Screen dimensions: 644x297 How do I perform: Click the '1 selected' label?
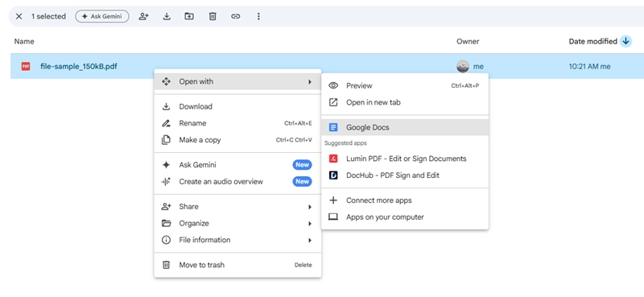click(48, 16)
